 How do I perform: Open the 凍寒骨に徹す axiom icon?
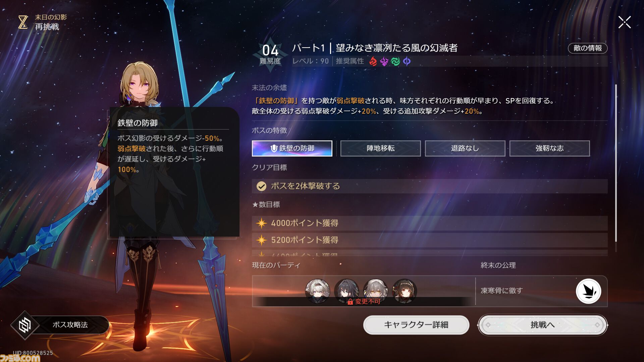pyautogui.click(x=588, y=291)
